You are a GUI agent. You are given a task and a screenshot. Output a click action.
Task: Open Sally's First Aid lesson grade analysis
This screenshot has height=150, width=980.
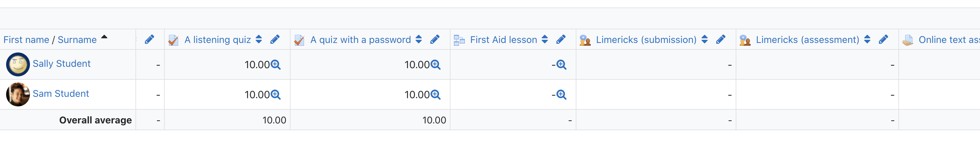pos(561,65)
